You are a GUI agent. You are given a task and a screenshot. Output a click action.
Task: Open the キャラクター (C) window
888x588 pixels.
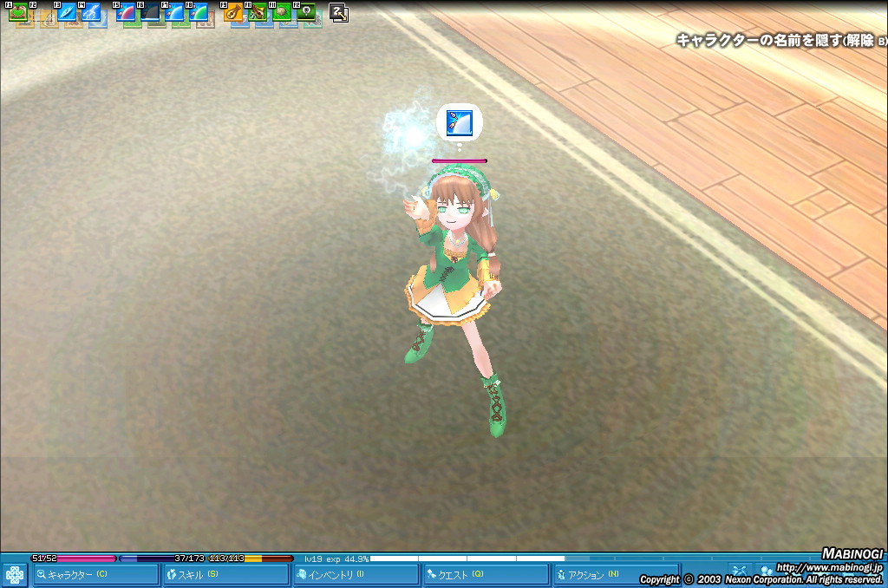click(96, 574)
